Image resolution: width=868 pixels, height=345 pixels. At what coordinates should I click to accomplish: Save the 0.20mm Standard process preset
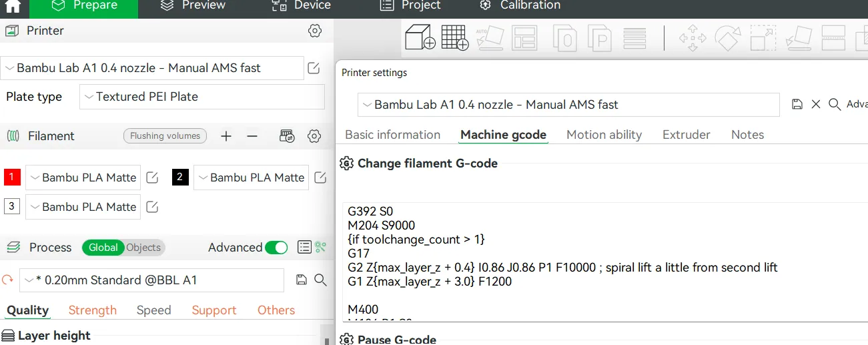click(x=302, y=280)
